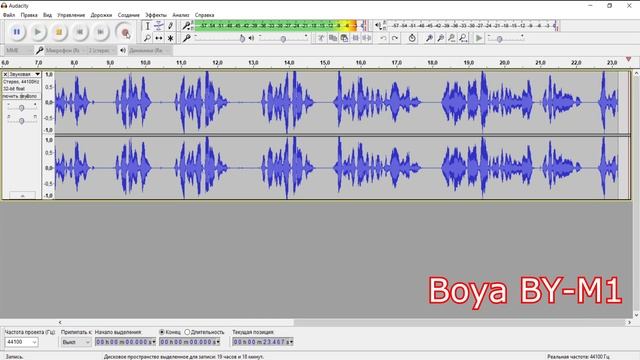Open the Анализ menu
The width and height of the screenshot is (640, 360).
coord(180,15)
